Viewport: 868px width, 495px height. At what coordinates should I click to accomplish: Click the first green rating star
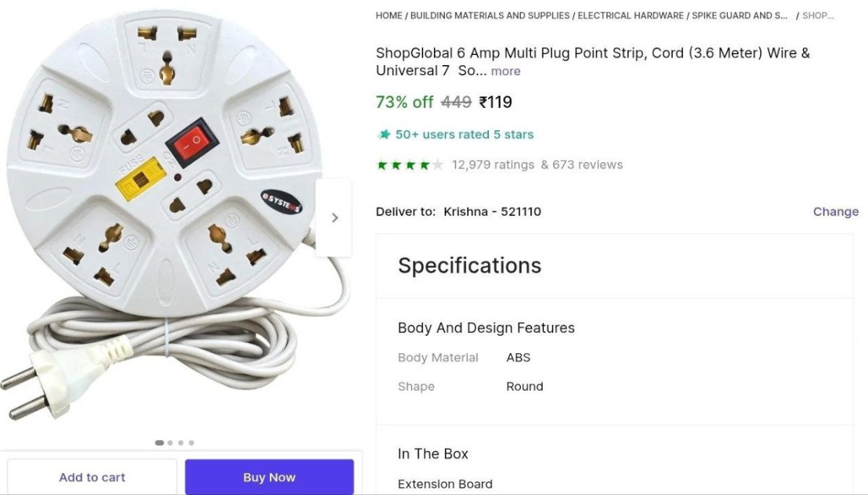tap(382, 165)
